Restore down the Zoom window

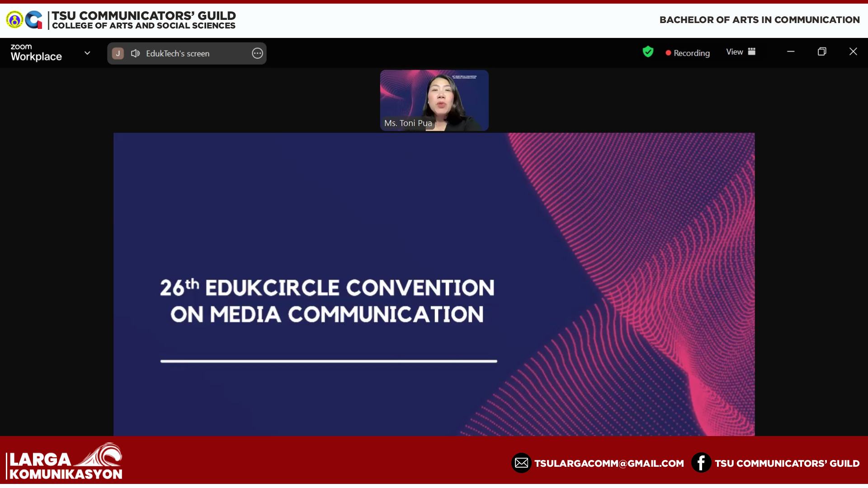coord(822,52)
